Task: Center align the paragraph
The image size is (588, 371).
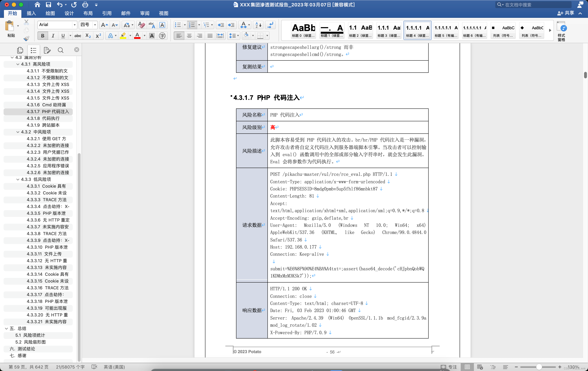Action: pos(189,36)
